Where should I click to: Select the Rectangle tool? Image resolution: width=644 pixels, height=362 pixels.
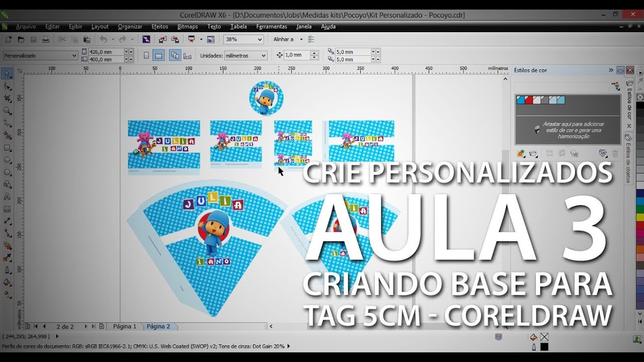[7, 148]
